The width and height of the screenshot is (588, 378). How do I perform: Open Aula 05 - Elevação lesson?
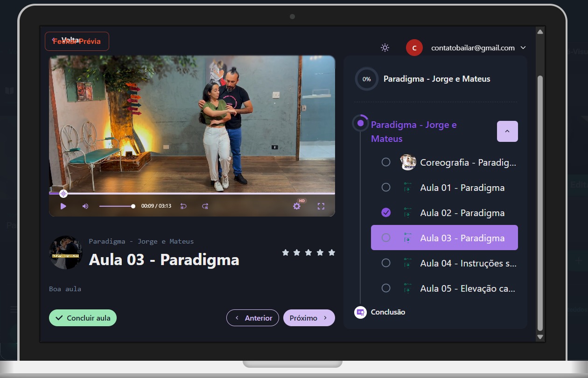point(467,288)
